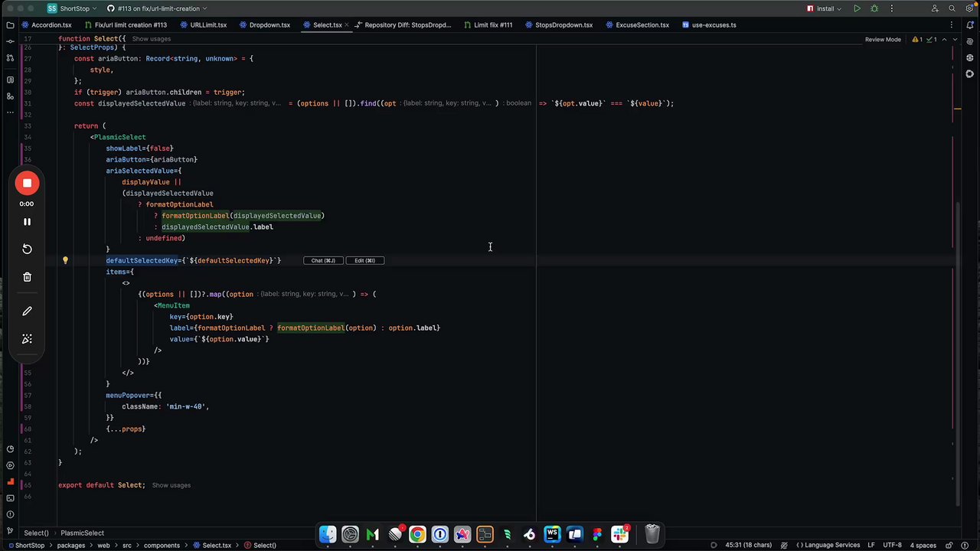Click the components breadcrumb

(x=162, y=545)
